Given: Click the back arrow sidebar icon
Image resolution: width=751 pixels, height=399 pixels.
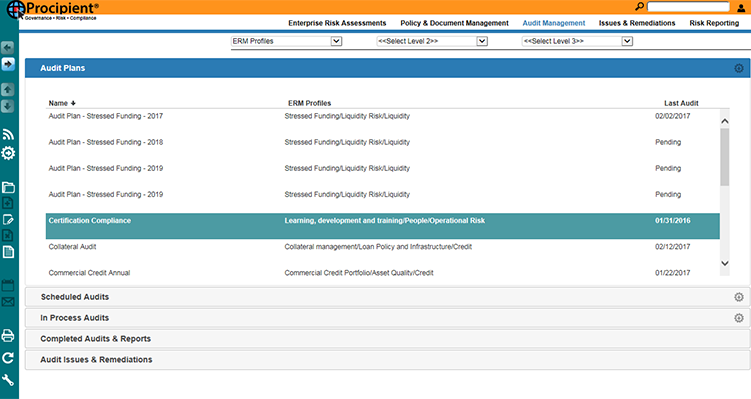Looking at the screenshot, I should (8, 47).
